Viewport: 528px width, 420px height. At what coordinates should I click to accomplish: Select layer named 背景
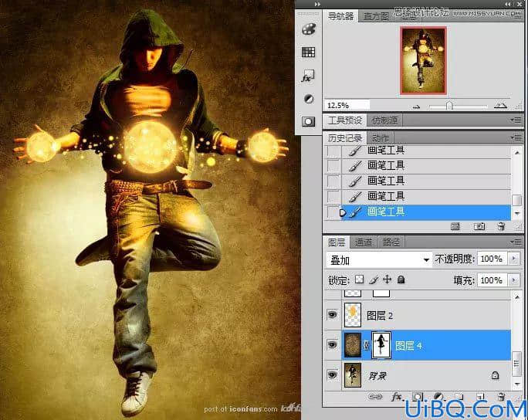pos(377,375)
